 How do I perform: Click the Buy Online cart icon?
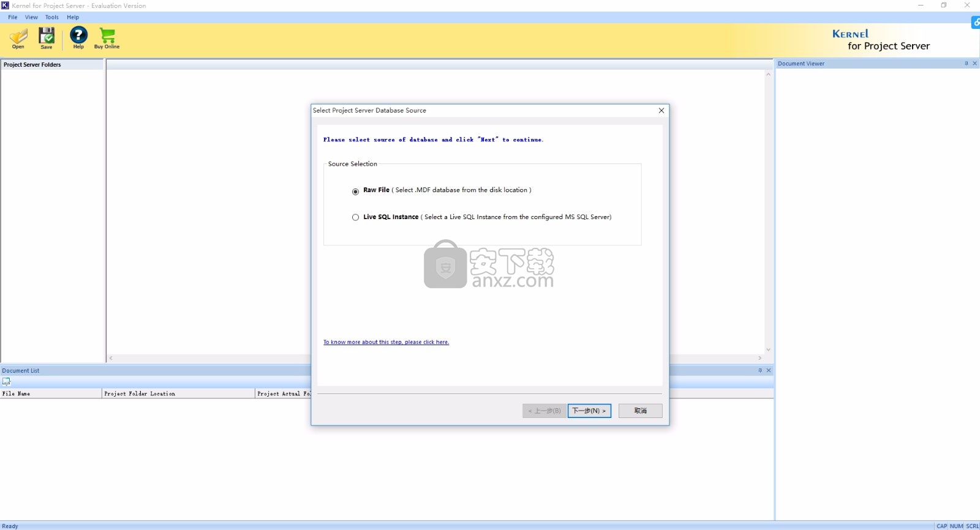pos(107,38)
